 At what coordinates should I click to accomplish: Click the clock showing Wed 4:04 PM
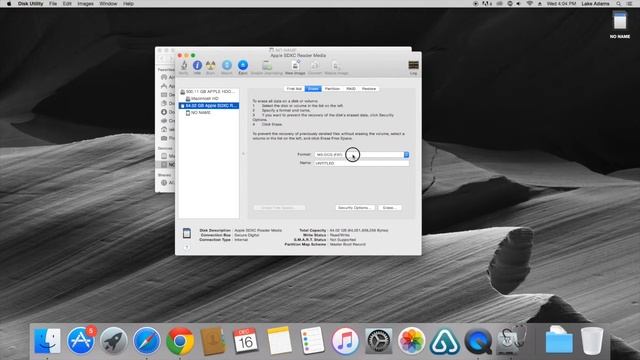[x=561, y=4]
